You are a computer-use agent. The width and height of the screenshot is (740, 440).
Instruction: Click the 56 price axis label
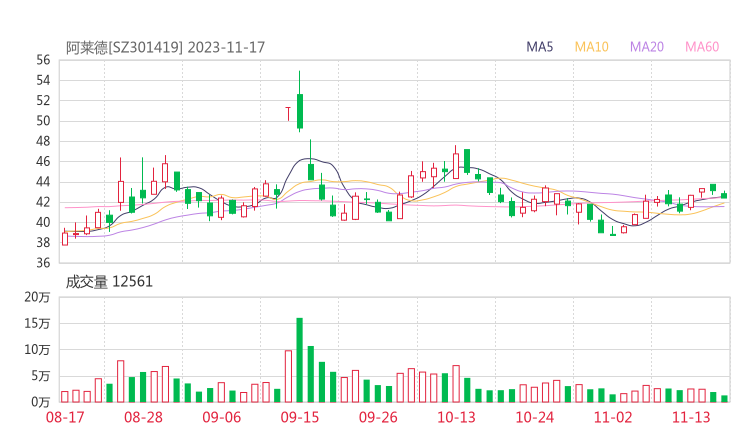click(42, 60)
